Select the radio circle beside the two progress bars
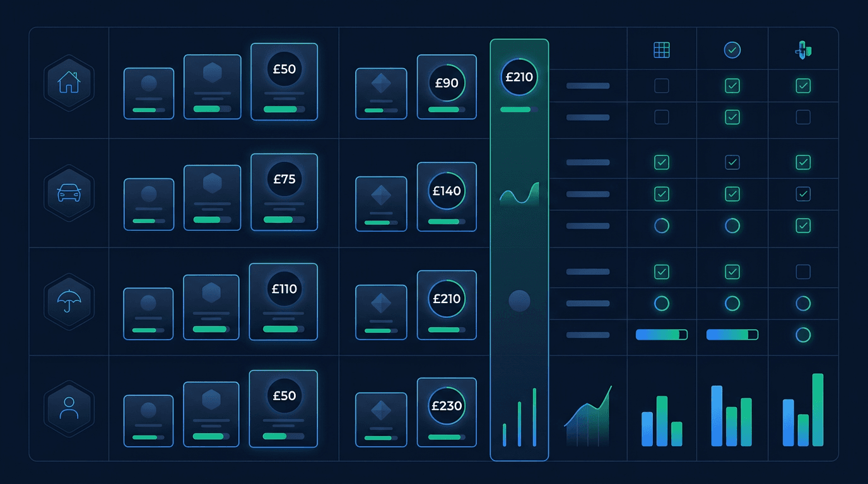The height and width of the screenshot is (484, 868). 802,335
